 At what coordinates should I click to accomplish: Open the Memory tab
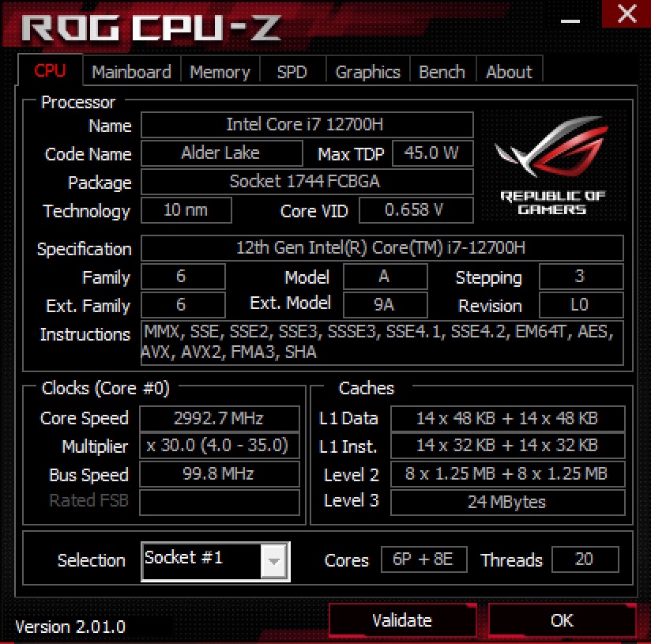click(x=220, y=72)
